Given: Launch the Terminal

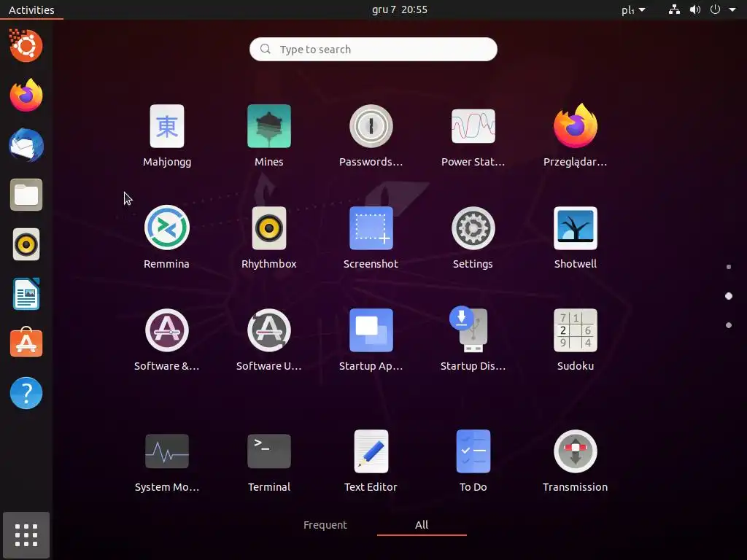Looking at the screenshot, I should coord(268,461).
